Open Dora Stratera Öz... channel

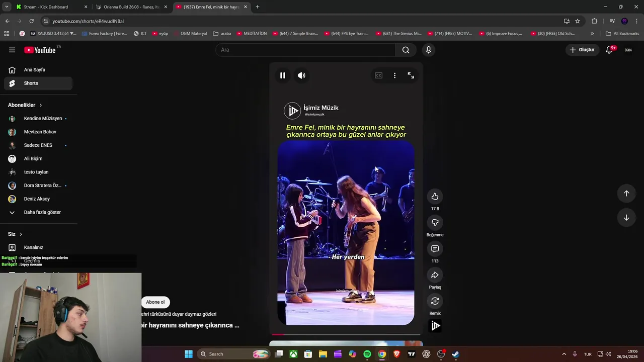(38, 186)
